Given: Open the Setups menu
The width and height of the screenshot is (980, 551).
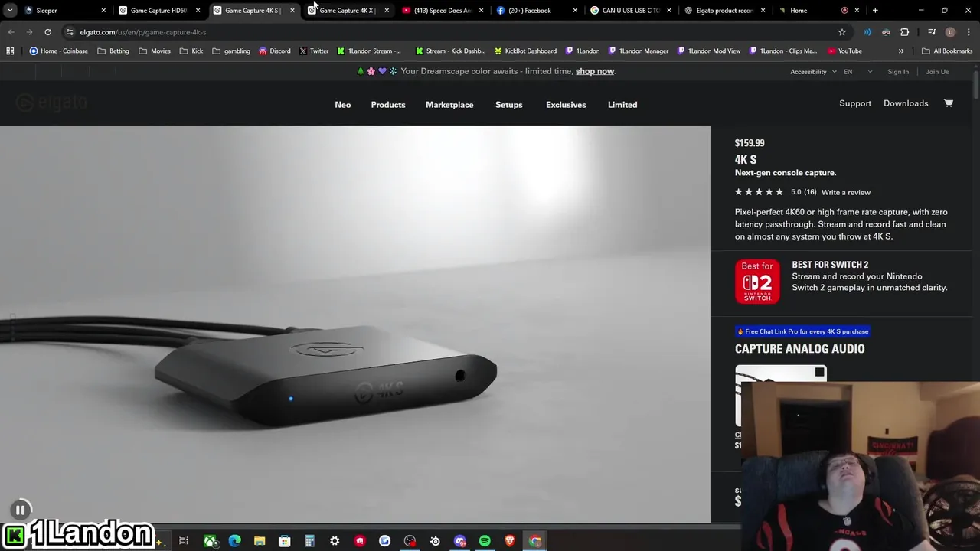Looking at the screenshot, I should pos(509,105).
